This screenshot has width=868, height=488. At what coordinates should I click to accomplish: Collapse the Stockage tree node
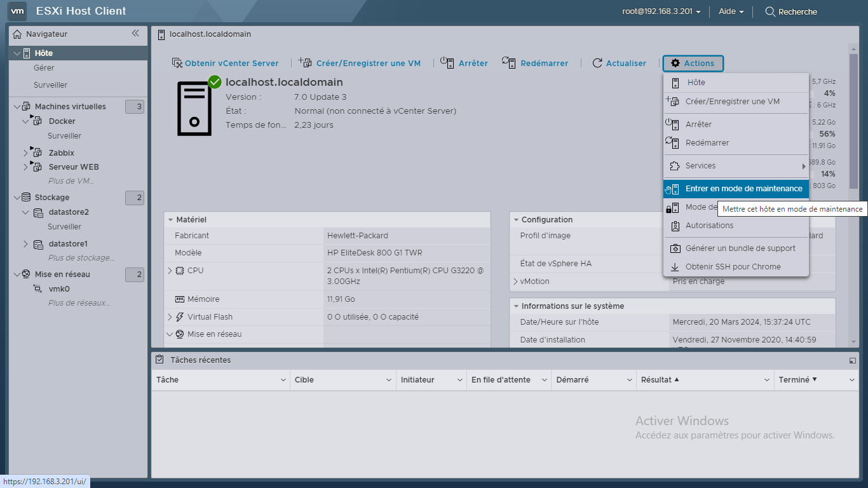click(17, 197)
